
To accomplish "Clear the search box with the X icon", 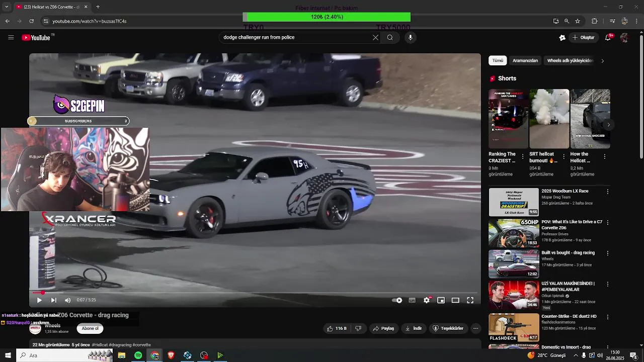I will (375, 37).
